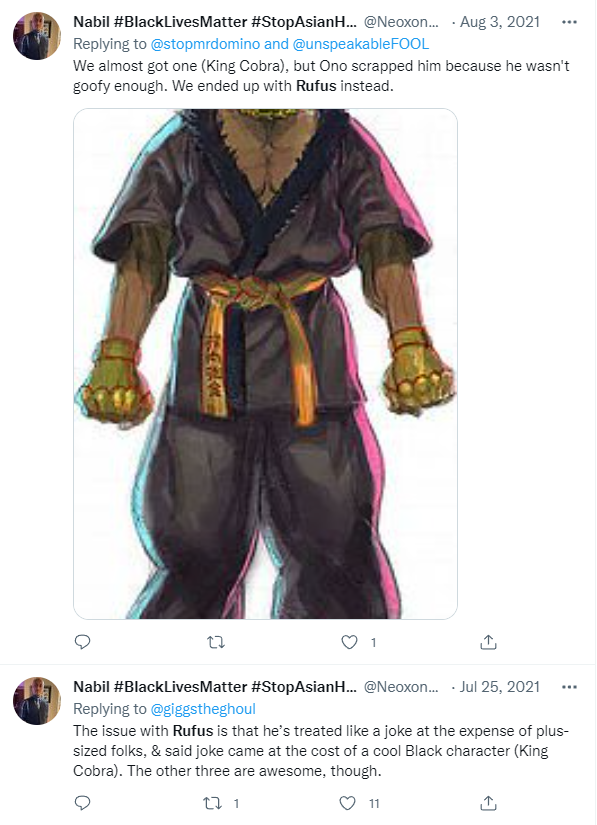Screen dimensions: 597x825
Task: Open the Aug 3, 2021 tweet timestamp
Action: point(500,22)
